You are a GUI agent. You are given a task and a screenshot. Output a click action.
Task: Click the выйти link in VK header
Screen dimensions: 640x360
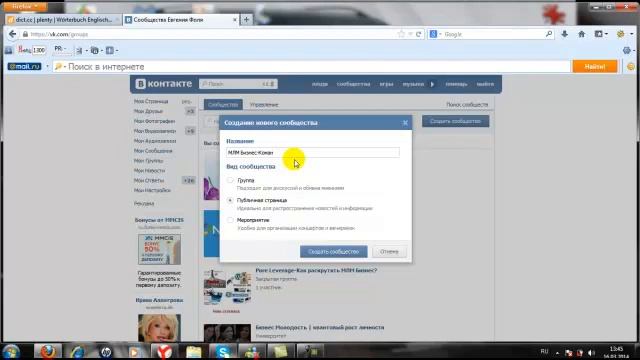click(x=485, y=84)
